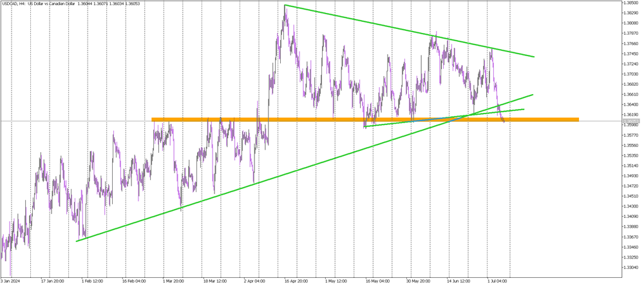Image resolution: width=644 pixels, height=285 pixels.
Task: Select the descending green trendline from the April peak
Action: (409, 31)
